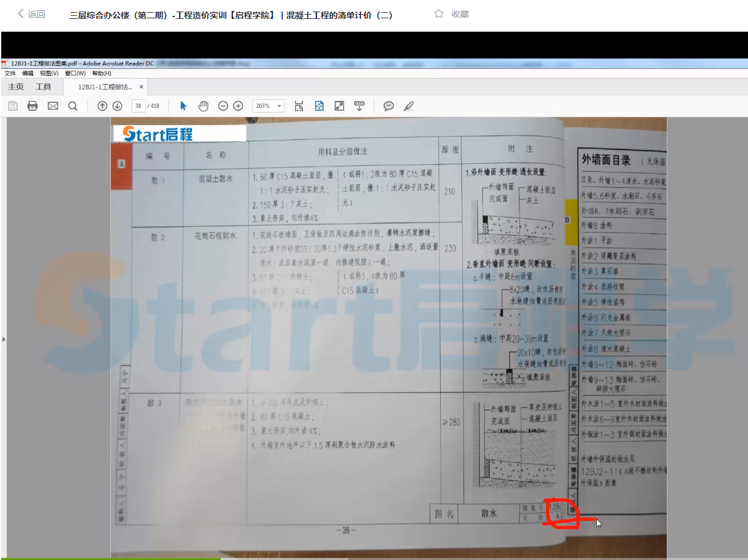The height and width of the screenshot is (560, 748).
Task: Add a sticky note comment icon
Action: pos(388,106)
